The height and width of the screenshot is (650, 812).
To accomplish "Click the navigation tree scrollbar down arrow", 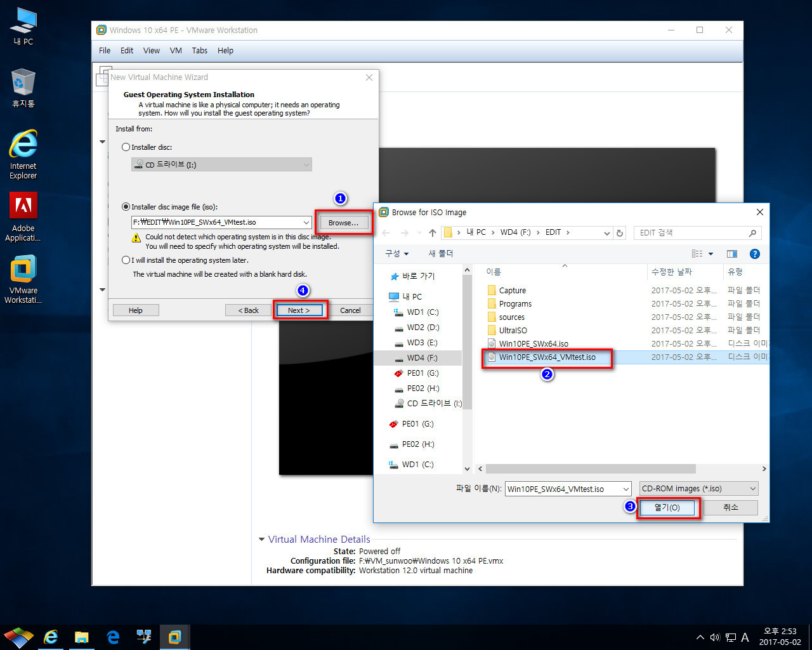I will pos(468,469).
